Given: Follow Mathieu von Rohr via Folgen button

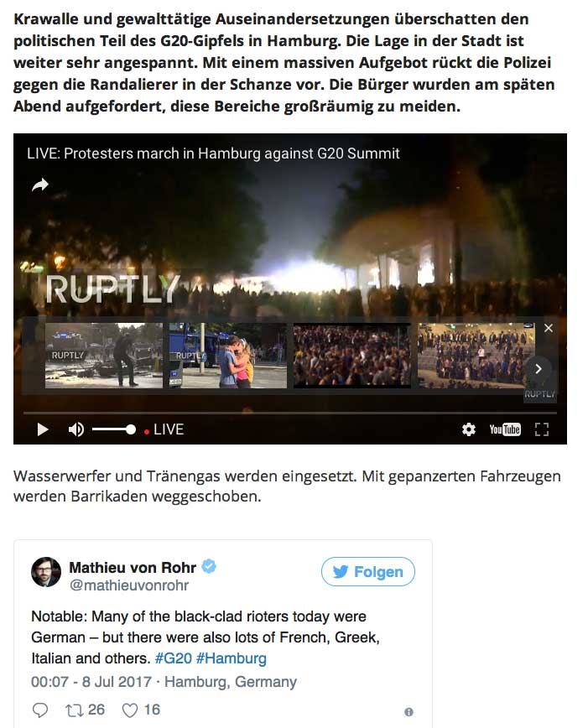Looking at the screenshot, I should (x=368, y=571).
